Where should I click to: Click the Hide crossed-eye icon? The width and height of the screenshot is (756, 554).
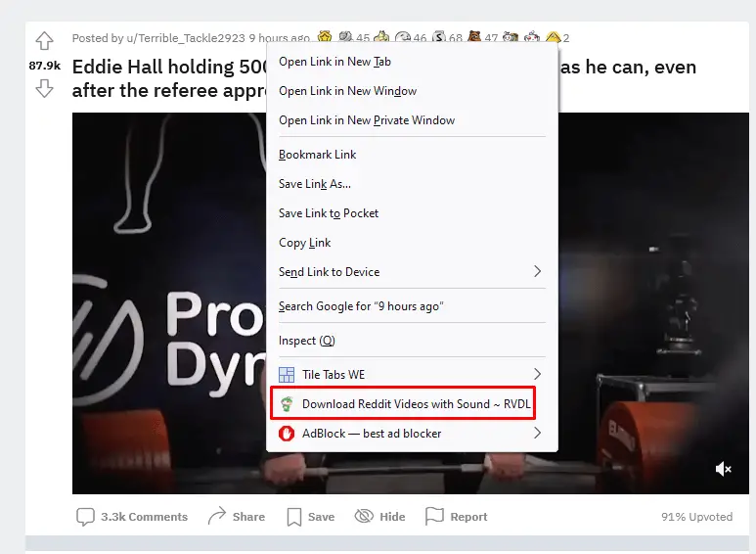coord(364,517)
